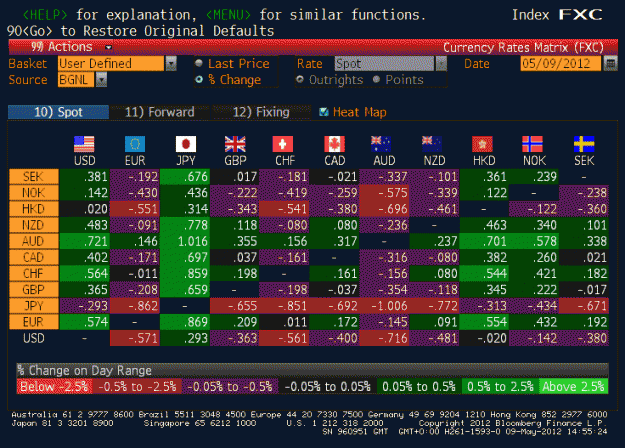The image size is (625, 448).
Task: Click the HKD flag icon column header
Action: click(x=482, y=144)
